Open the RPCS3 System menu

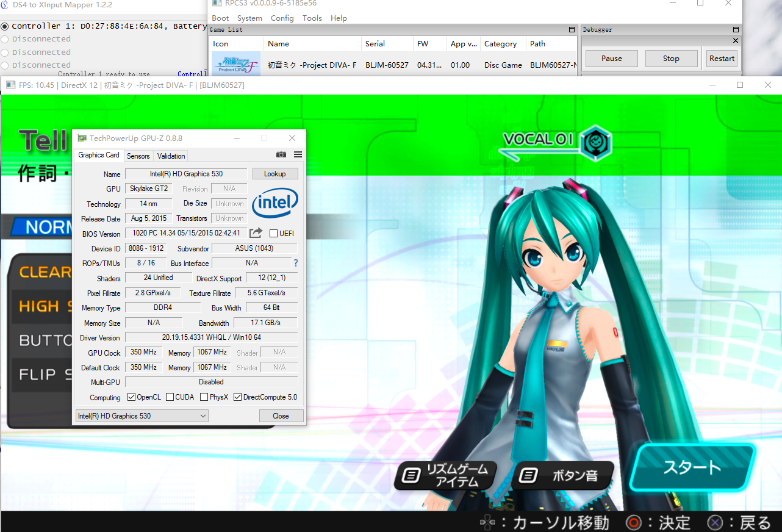pyautogui.click(x=249, y=18)
